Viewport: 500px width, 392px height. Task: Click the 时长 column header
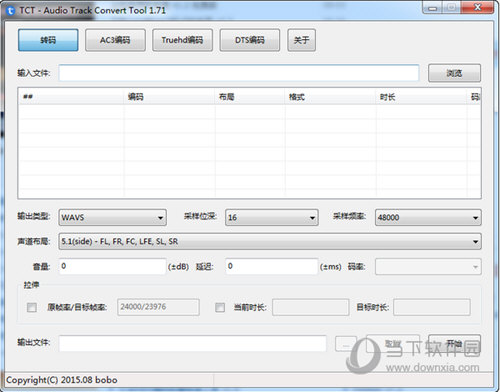[422, 97]
